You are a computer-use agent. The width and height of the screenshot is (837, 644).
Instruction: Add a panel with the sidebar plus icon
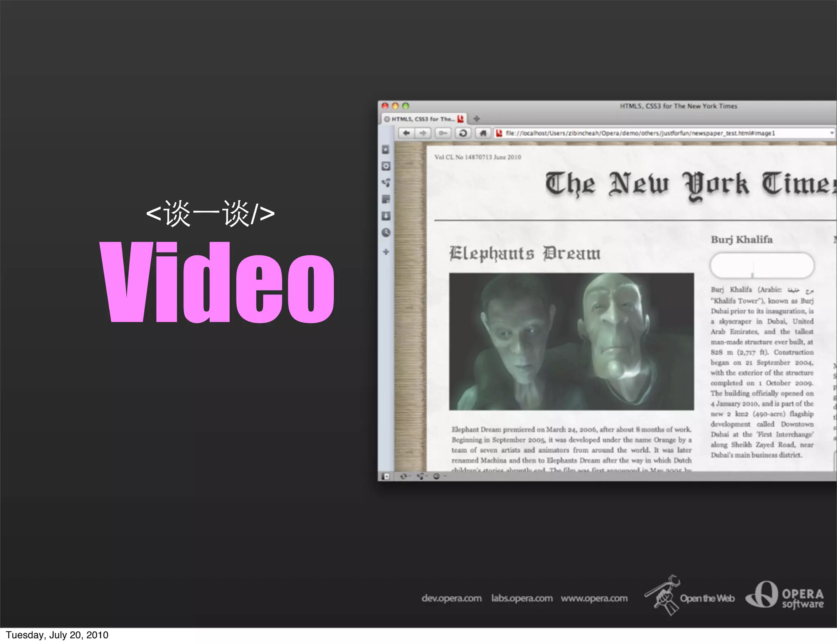(x=386, y=252)
